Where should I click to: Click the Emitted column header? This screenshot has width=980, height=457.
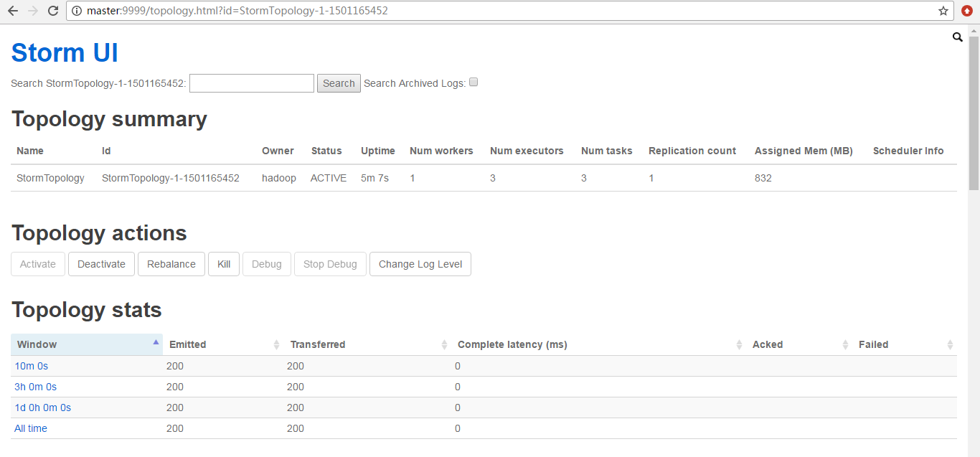coord(223,344)
